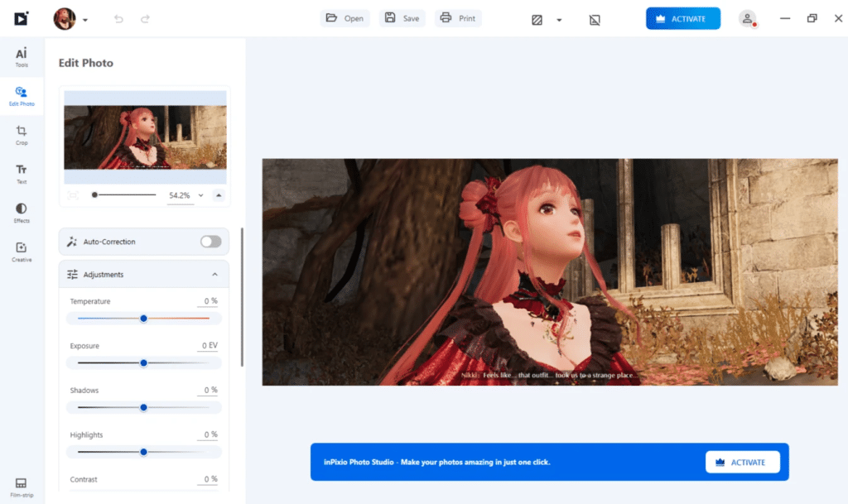848x504 pixels.
Task: Click the Shadows 0 % value field
Action: (208, 390)
